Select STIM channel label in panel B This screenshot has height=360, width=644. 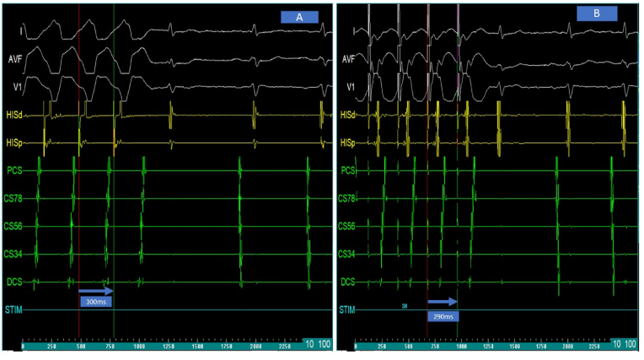347,309
